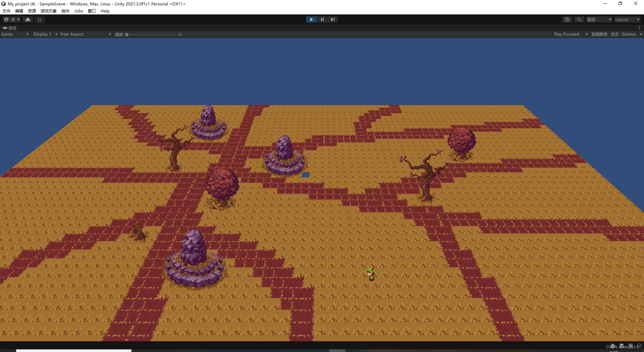Screen dimensions: 644x352
Task: Open Unity search magnifier icon
Action: pyautogui.click(x=579, y=19)
